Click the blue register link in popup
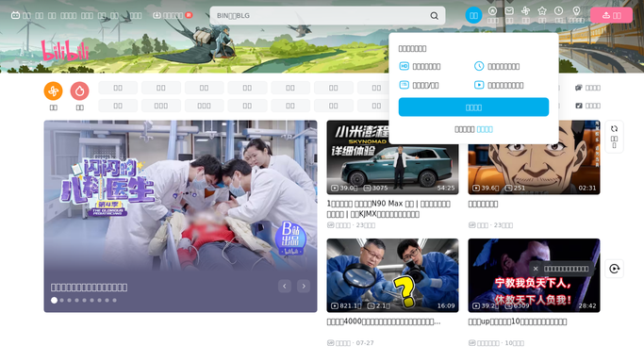This screenshot has width=644, height=362. click(485, 129)
